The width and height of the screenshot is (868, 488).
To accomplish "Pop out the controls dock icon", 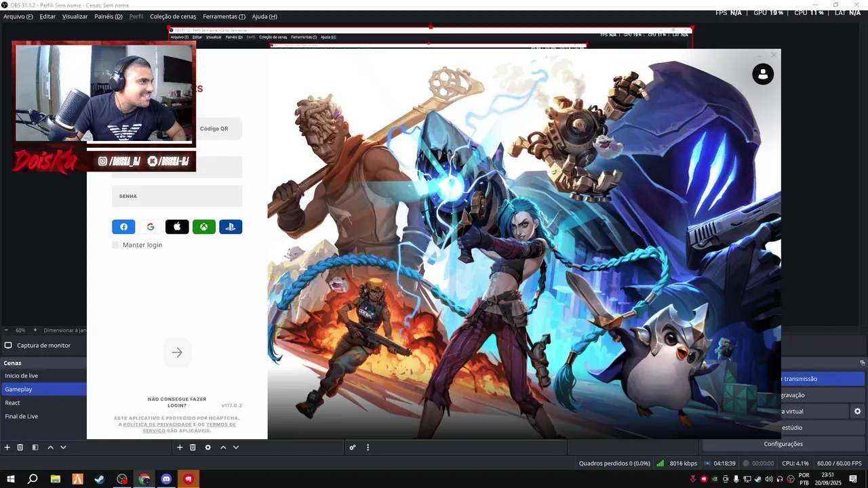I will 863,363.
